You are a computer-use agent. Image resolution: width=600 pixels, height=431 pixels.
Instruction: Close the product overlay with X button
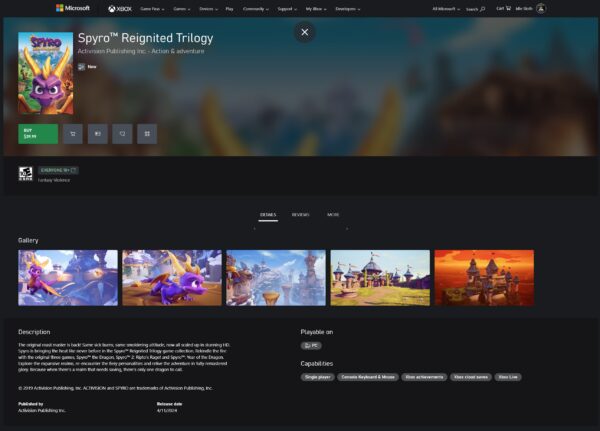pos(304,32)
